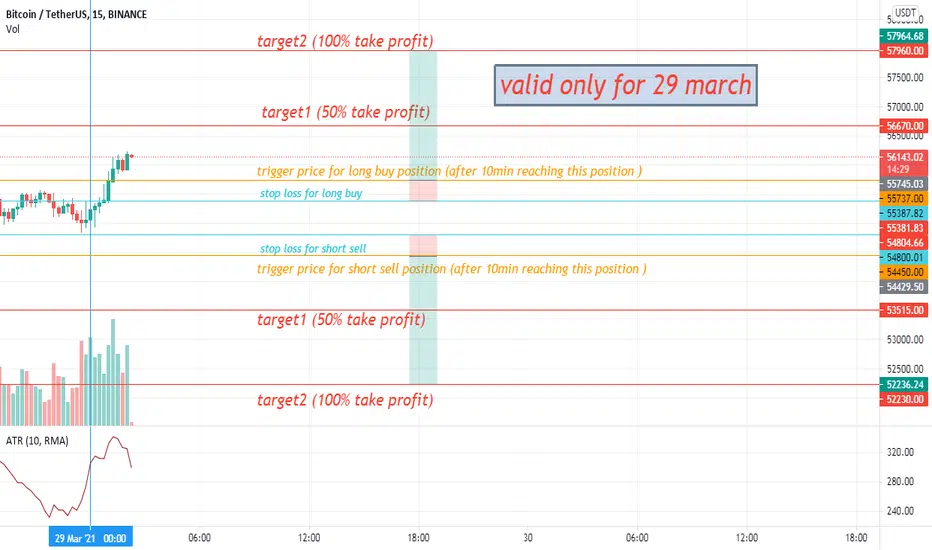Select the 56670.00 target1 price label

pyautogui.click(x=904, y=126)
